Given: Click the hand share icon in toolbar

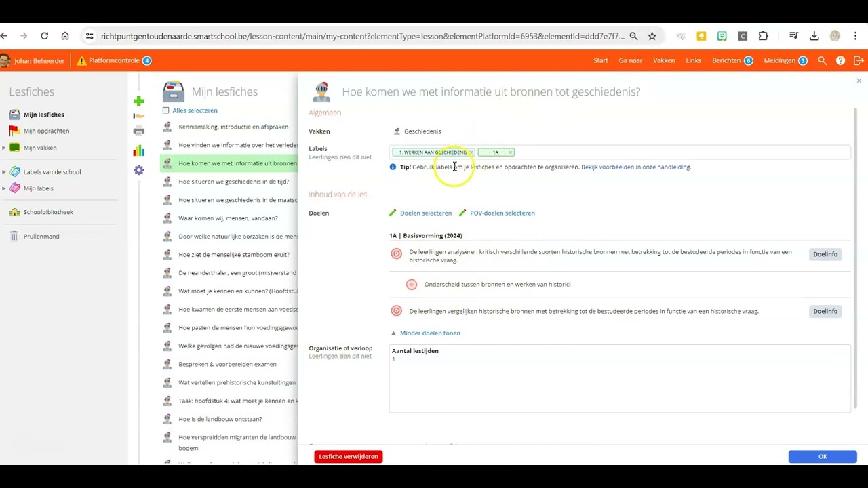Looking at the screenshot, I should click(139, 116).
